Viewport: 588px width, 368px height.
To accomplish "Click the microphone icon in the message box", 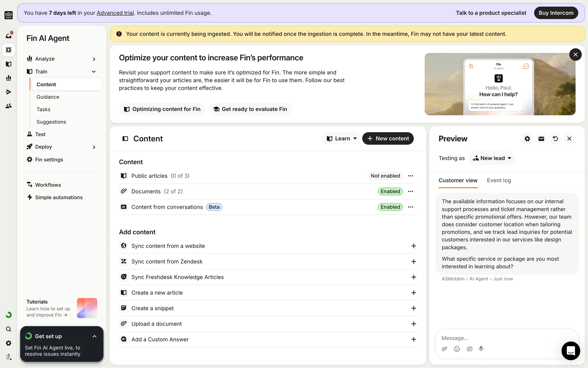I will click(x=481, y=349).
